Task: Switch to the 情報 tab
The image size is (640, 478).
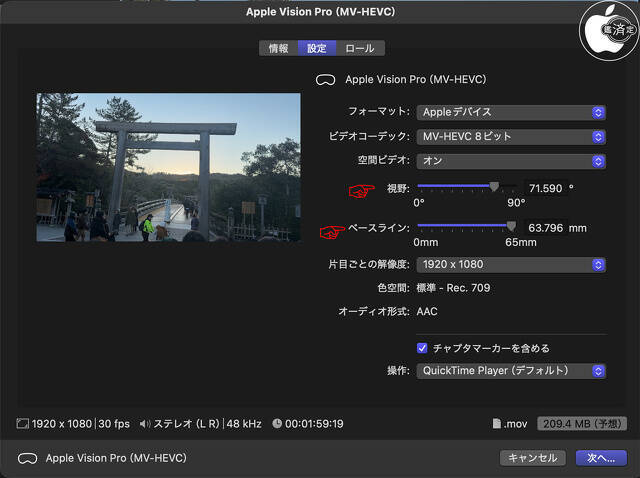Action: (x=278, y=48)
